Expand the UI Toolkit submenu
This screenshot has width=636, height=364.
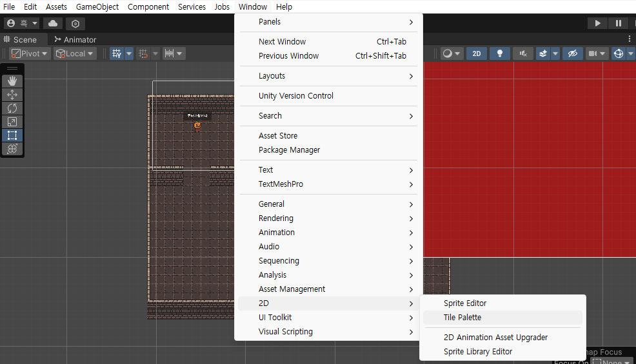tap(328, 318)
